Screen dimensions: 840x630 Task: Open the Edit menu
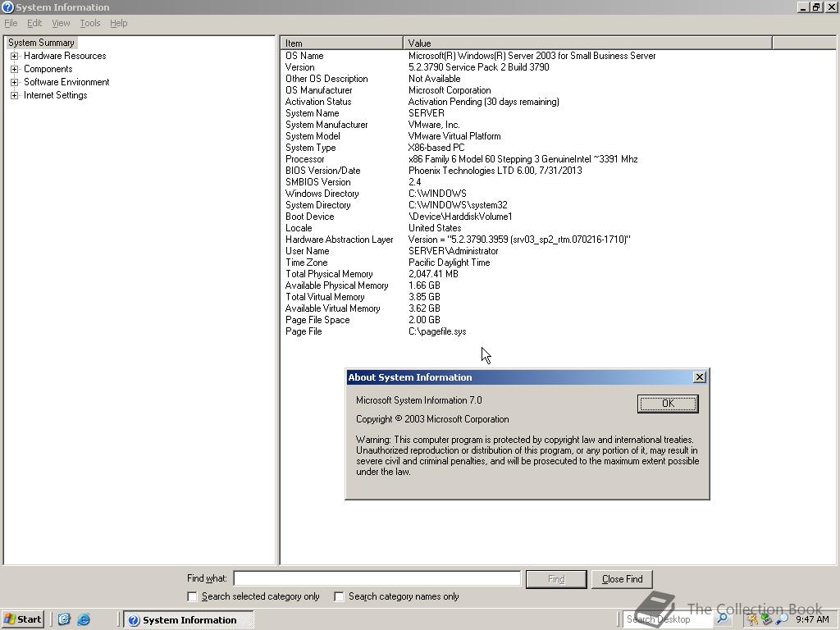(34, 23)
